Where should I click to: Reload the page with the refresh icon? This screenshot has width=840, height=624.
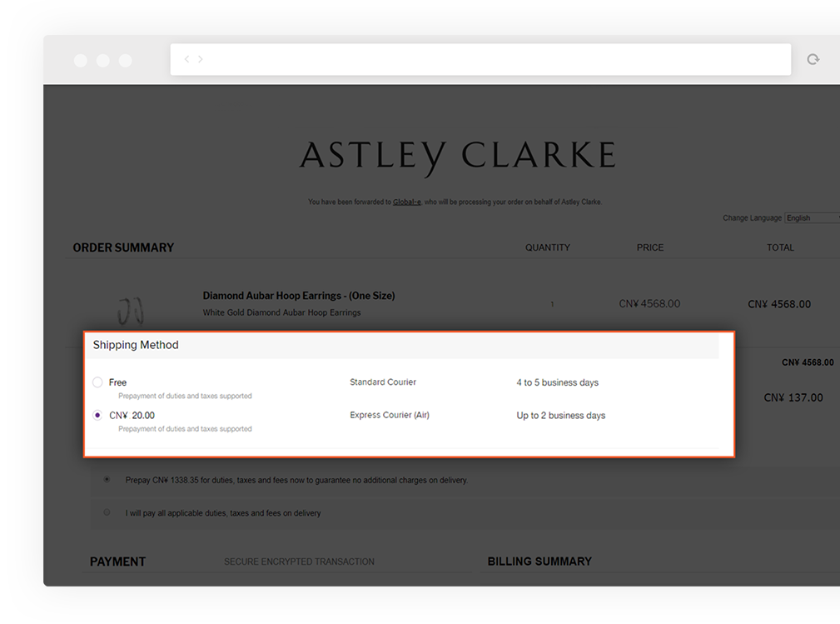pyautogui.click(x=813, y=59)
